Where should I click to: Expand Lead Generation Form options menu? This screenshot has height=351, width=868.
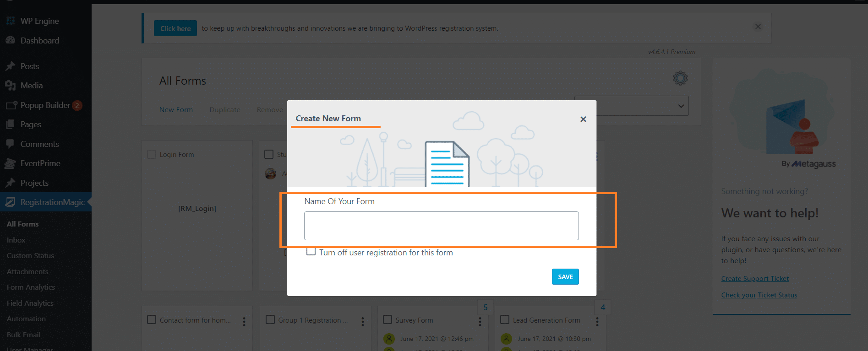(597, 322)
